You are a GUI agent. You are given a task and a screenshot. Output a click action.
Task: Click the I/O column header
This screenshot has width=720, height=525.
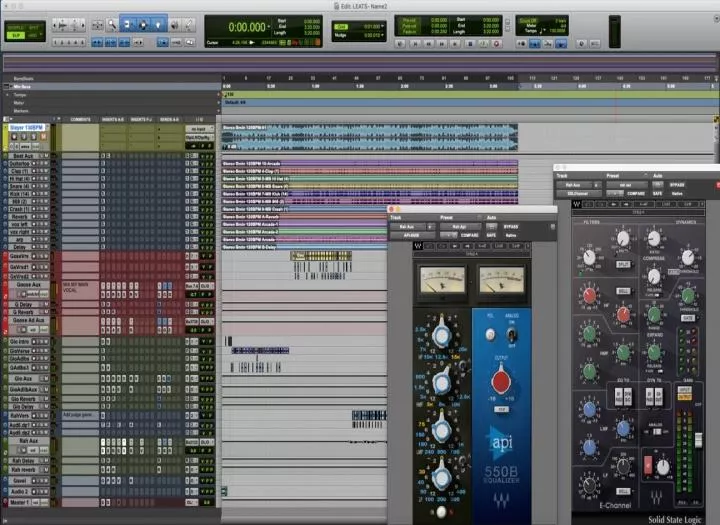click(x=199, y=119)
